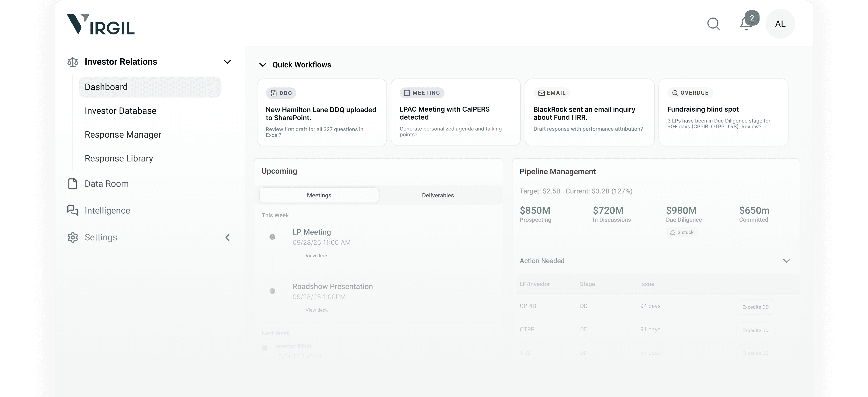868x397 pixels.
Task: Click the search magnifier icon
Action: pos(713,24)
